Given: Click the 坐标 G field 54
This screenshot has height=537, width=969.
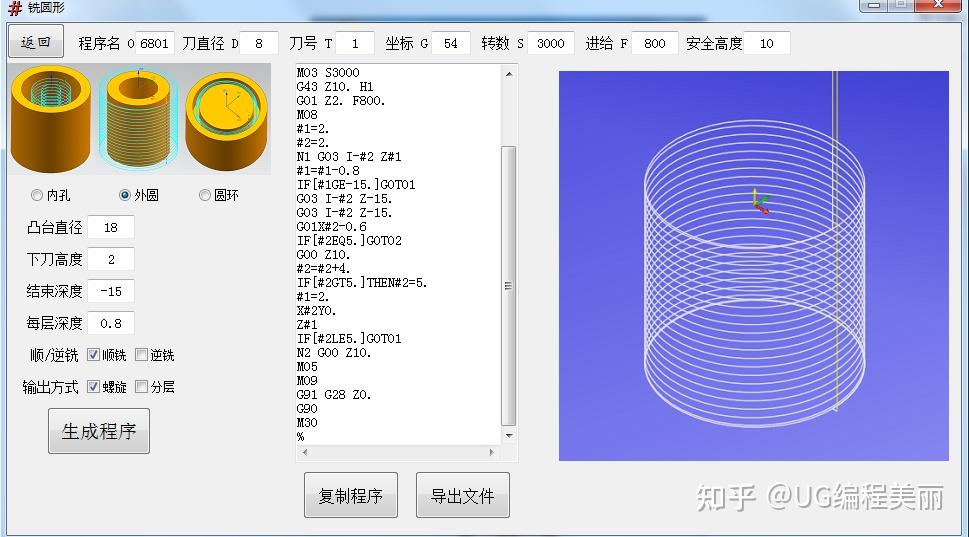Looking at the screenshot, I should click(x=451, y=43).
